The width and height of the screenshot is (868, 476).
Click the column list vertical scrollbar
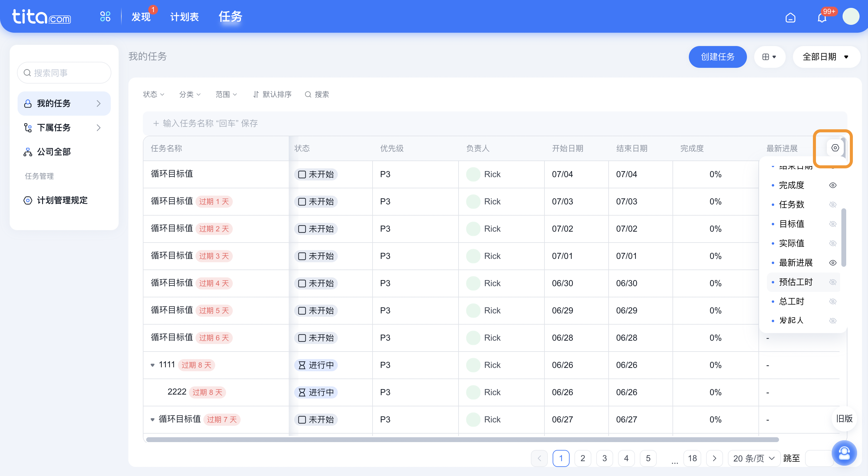844,238
